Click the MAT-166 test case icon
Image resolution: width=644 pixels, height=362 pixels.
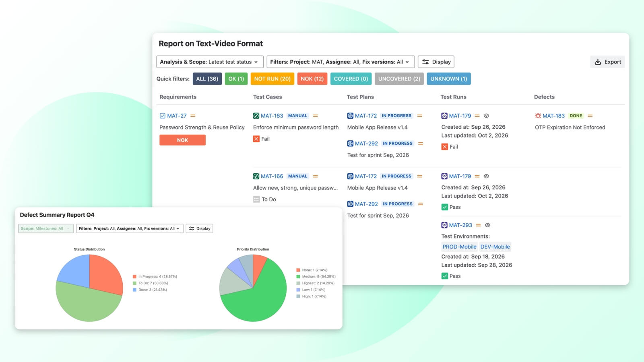tap(256, 176)
